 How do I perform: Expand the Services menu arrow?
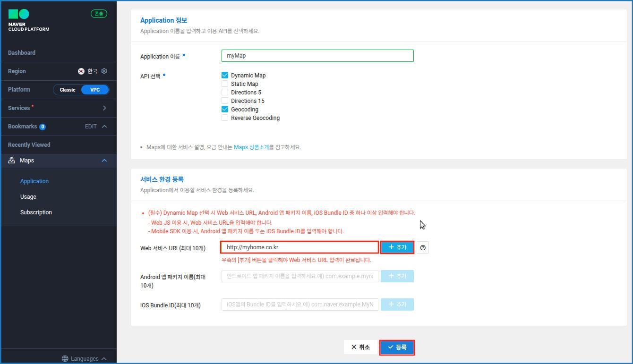[x=104, y=108]
